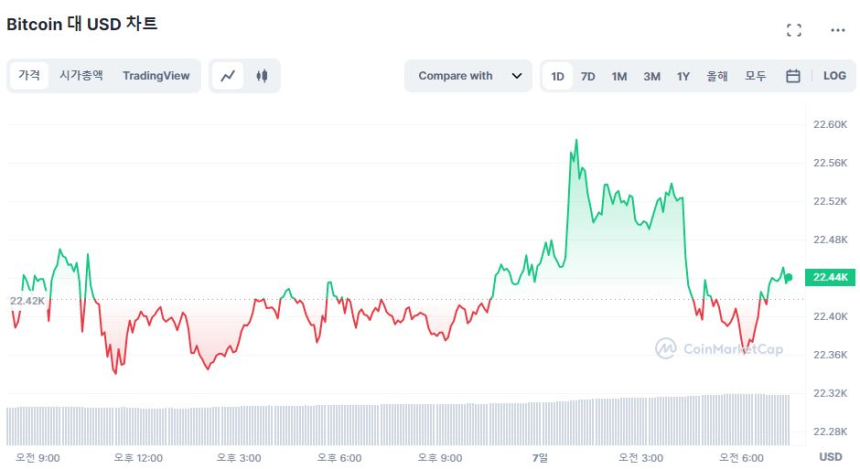Click the CoinMarketCap watermark logo
This screenshot has height=469, width=860.
719,348
